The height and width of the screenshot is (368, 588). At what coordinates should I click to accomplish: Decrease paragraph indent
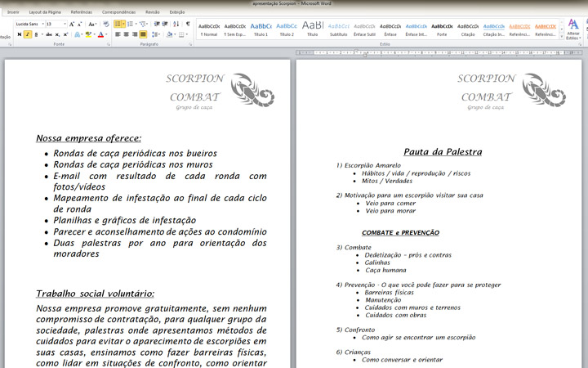tap(157, 24)
